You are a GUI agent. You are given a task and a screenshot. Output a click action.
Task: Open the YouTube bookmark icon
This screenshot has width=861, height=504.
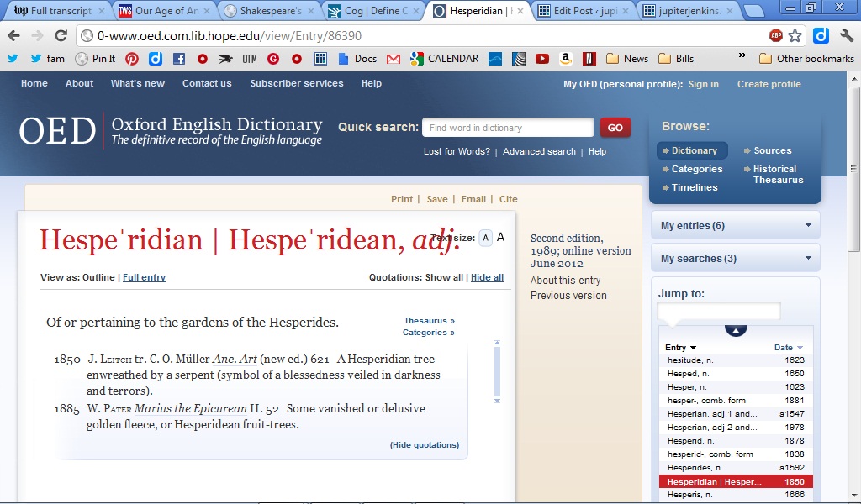[542, 59]
